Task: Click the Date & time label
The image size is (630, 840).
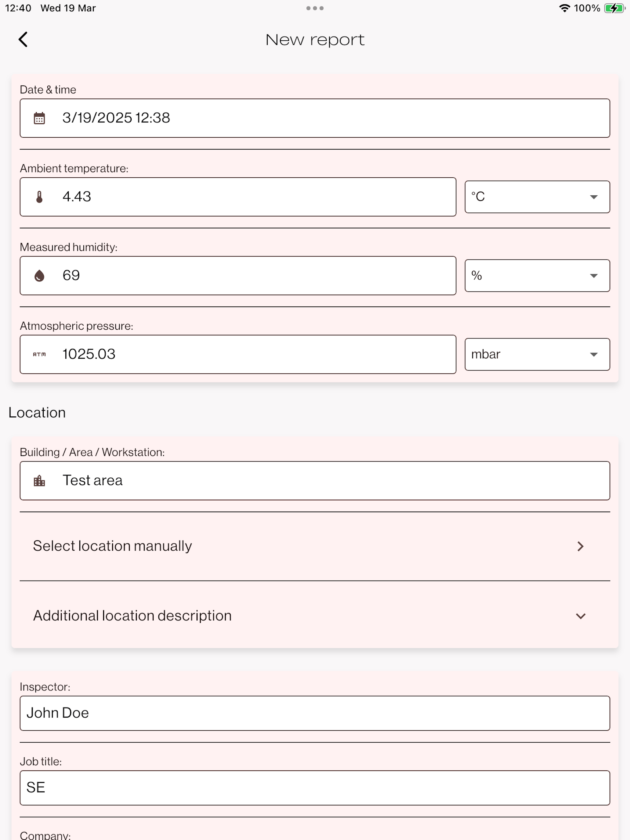Action: pos(48,90)
